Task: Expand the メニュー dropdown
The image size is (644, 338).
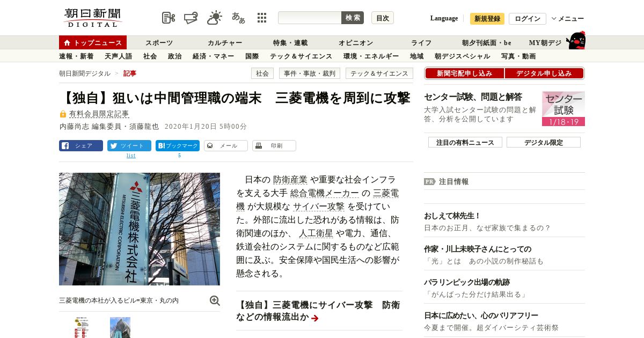Action: [568, 19]
